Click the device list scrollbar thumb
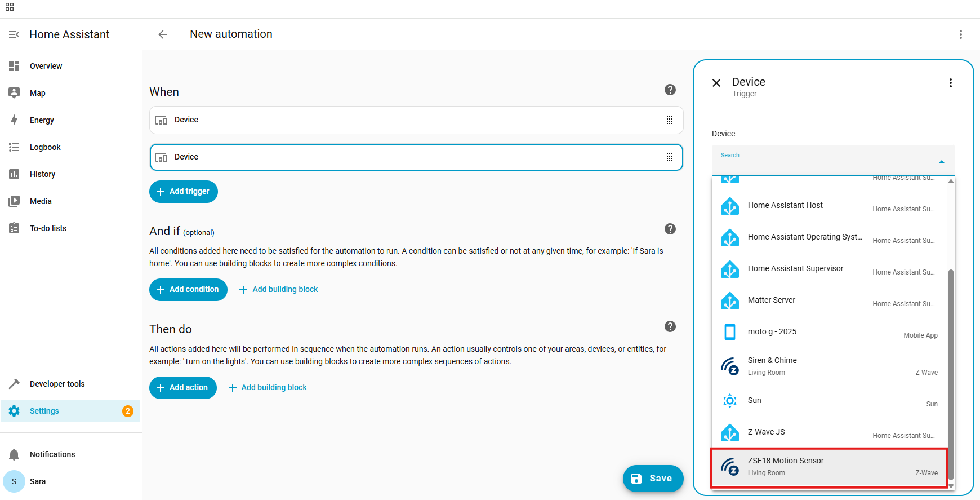Viewport: 980px width, 500px height. click(951, 375)
